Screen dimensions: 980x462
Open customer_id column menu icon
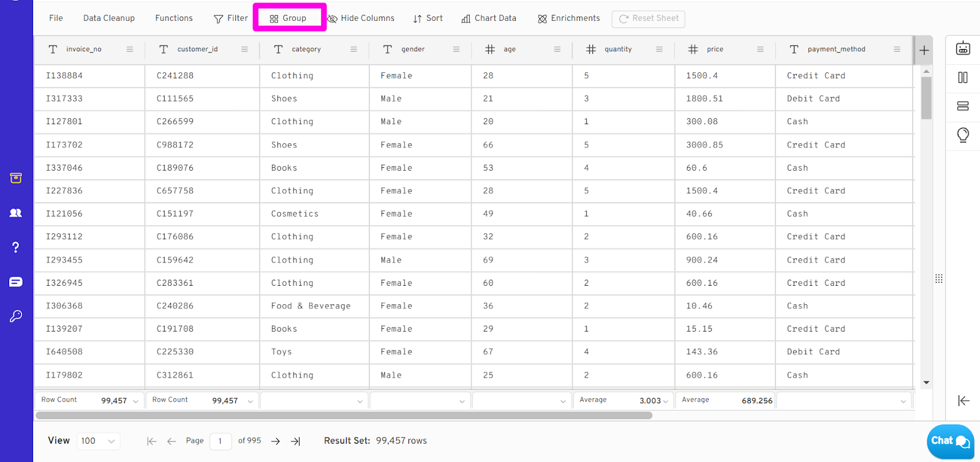(x=244, y=49)
